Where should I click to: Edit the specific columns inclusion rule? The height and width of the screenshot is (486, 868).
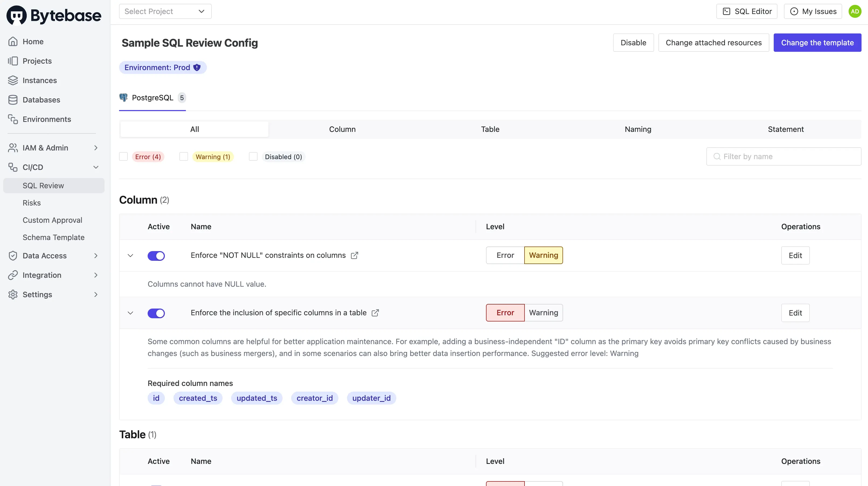coord(795,313)
